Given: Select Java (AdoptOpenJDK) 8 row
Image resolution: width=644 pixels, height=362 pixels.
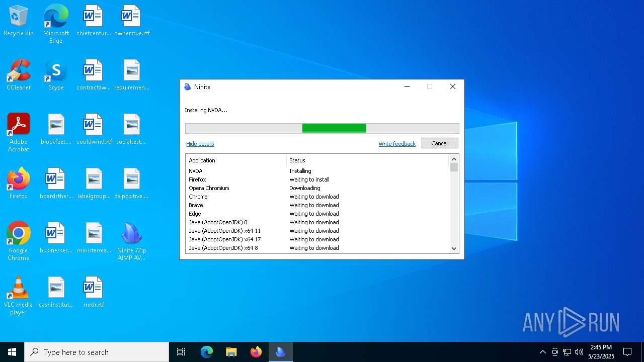Looking at the screenshot, I should click(317, 222).
